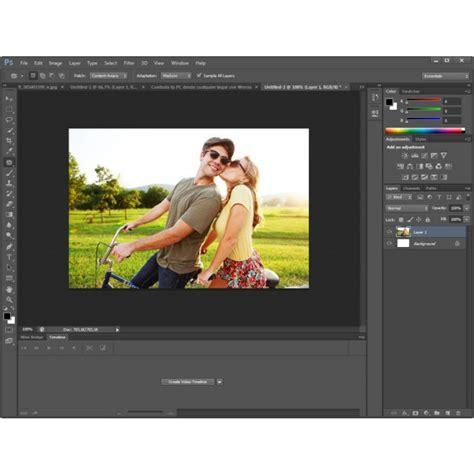
Task: Click the foreground color swatch in Color panel
Action: [389, 102]
